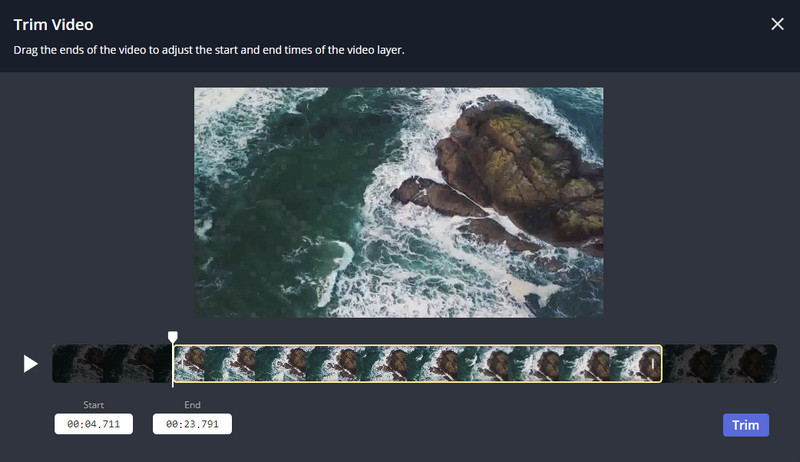The image size is (800, 462).
Task: Close the Trim Video dialog
Action: (x=777, y=24)
